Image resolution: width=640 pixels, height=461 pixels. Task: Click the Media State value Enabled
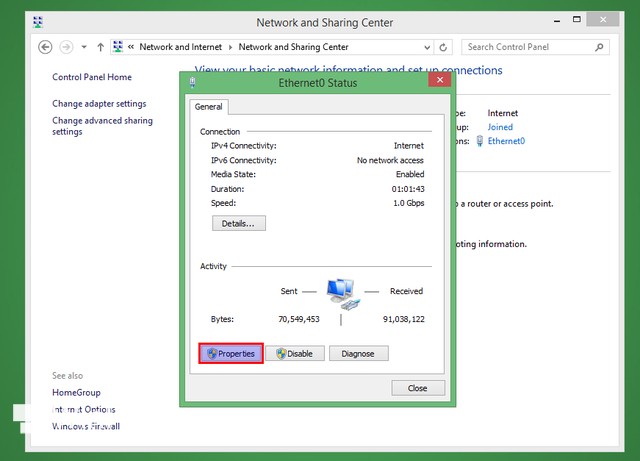pos(410,174)
